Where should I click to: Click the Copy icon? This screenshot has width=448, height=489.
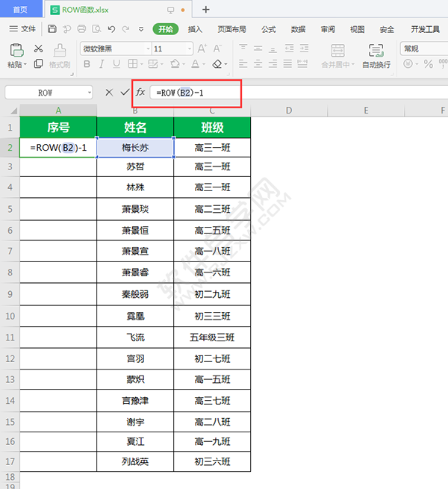tap(38, 63)
